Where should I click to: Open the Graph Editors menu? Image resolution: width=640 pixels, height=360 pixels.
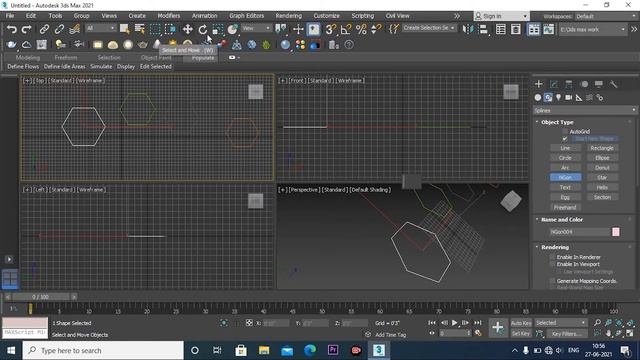click(x=247, y=16)
